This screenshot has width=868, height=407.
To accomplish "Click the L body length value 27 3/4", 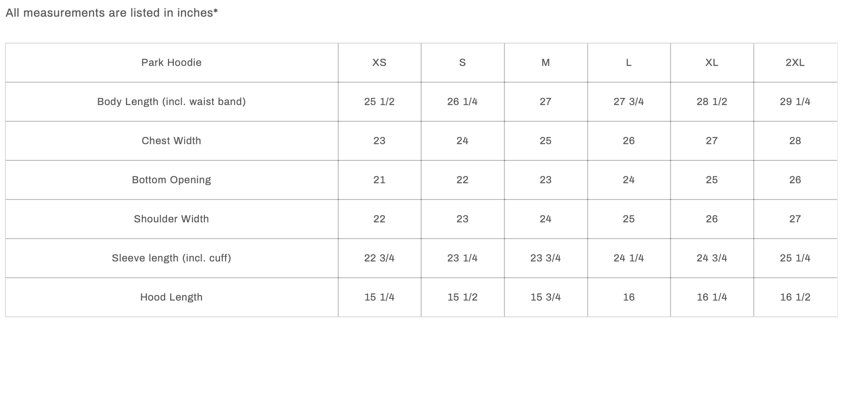I will click(x=629, y=102).
